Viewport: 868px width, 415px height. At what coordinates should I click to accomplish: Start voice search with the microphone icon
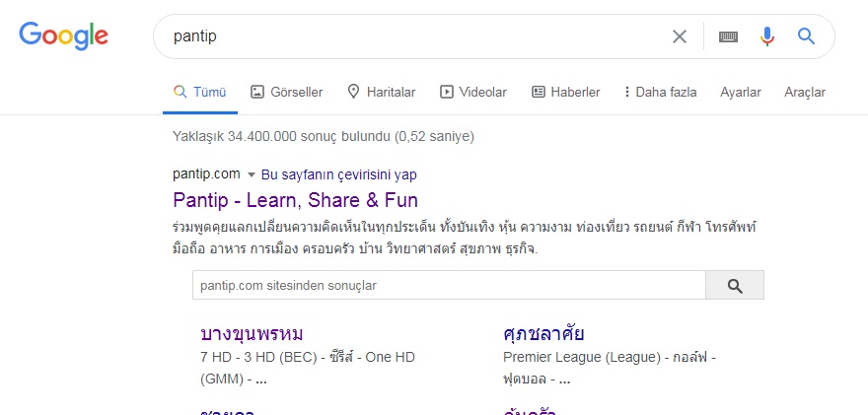(x=766, y=36)
